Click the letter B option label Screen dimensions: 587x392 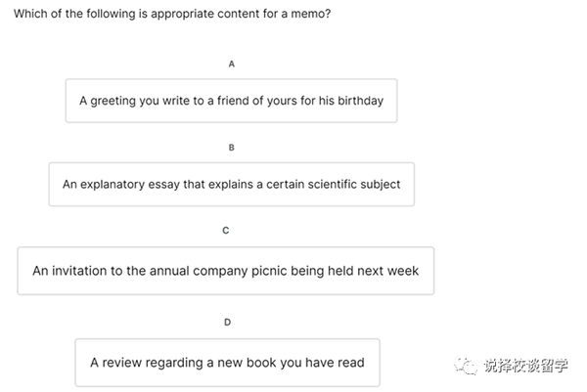[231, 148]
